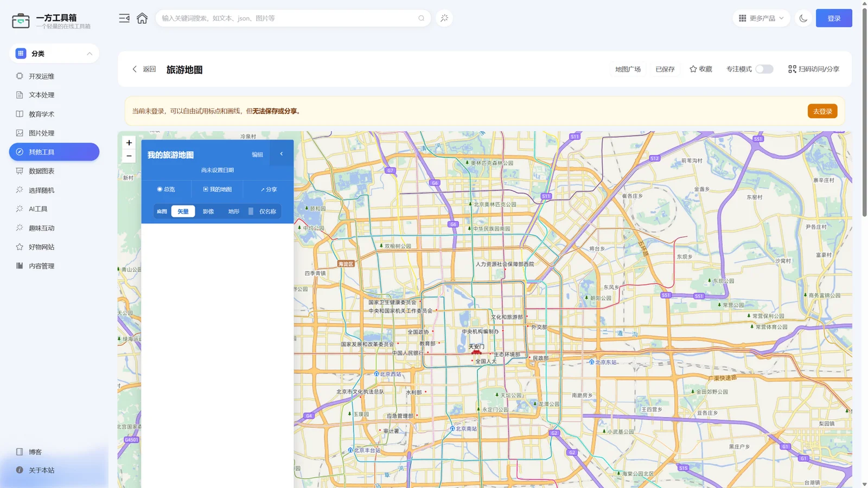
Task: Click the orange 去登录 button
Action: [822, 111]
